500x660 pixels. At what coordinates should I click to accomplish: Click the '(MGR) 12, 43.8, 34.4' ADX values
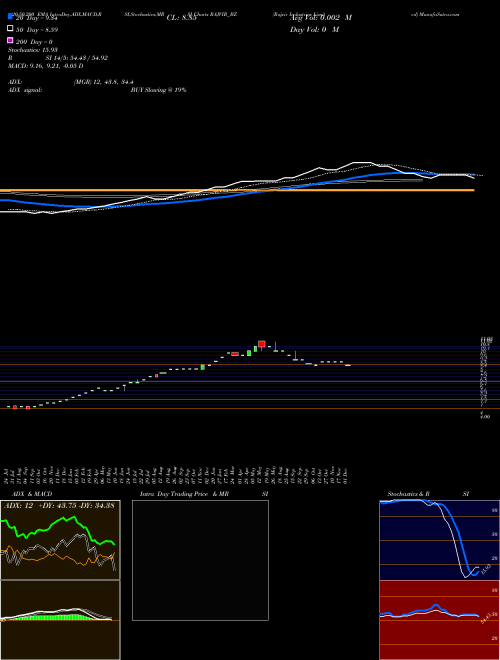(x=104, y=82)
